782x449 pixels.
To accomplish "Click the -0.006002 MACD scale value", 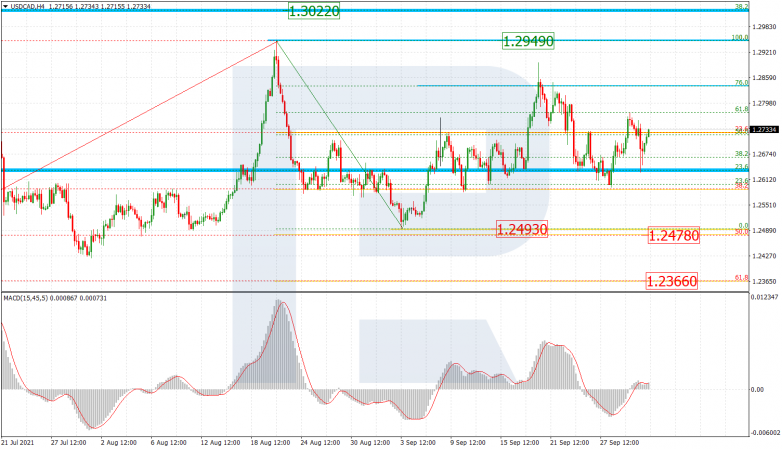I will tap(766, 433).
